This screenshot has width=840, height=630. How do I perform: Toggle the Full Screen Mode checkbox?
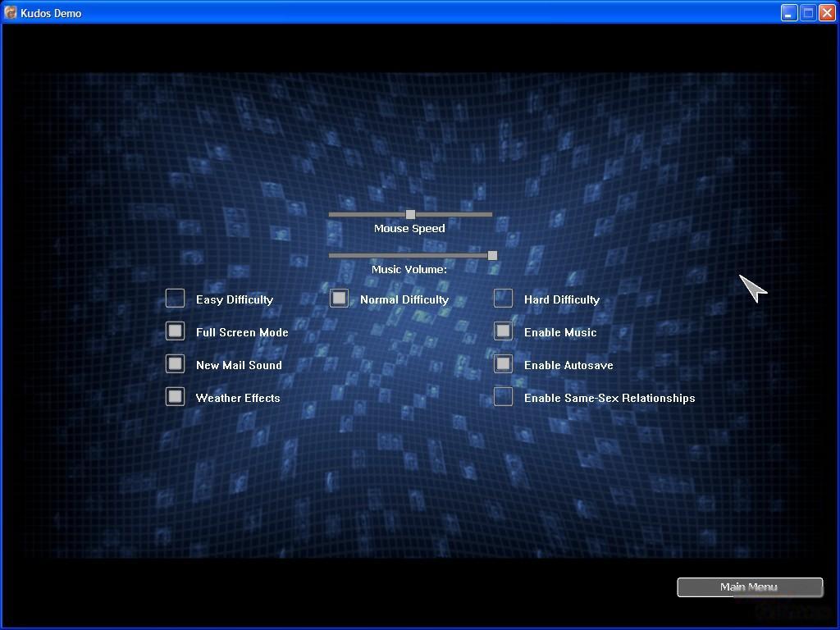pos(176,331)
